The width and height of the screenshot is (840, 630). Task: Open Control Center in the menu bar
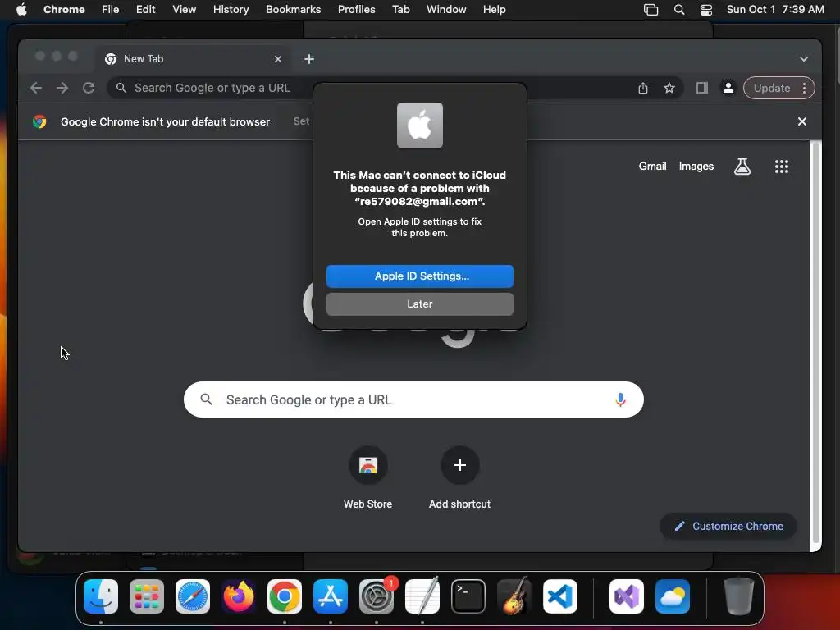706,9
